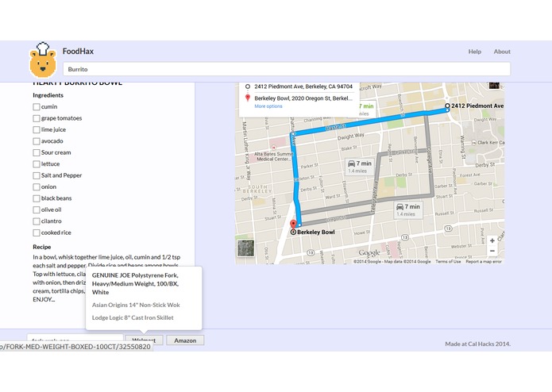The width and height of the screenshot is (552, 392).
Task: Click the Berkeley Bowl destination address line
Action: [303, 98]
